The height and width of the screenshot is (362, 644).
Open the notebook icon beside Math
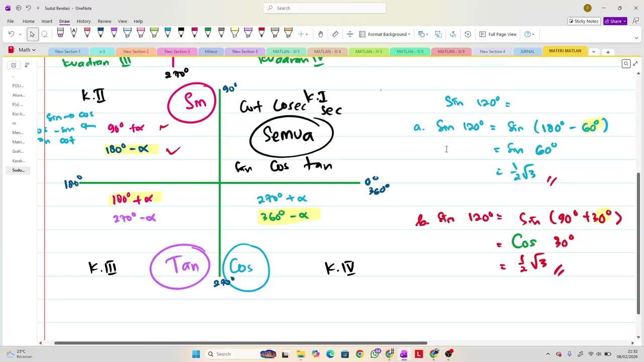tap(11, 50)
